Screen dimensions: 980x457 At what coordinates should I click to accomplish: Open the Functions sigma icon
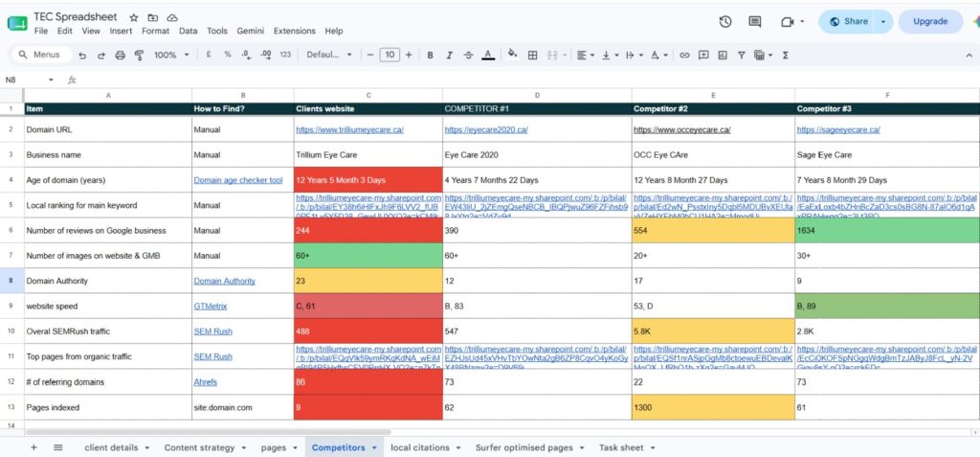(785, 56)
